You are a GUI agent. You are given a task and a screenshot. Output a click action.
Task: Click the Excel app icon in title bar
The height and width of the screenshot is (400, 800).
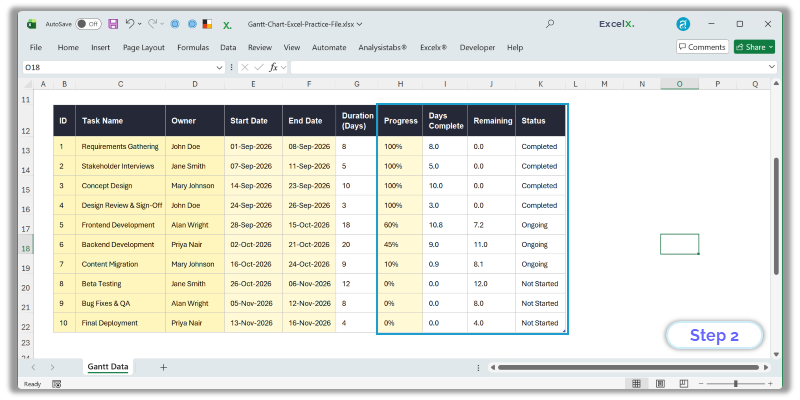32,24
